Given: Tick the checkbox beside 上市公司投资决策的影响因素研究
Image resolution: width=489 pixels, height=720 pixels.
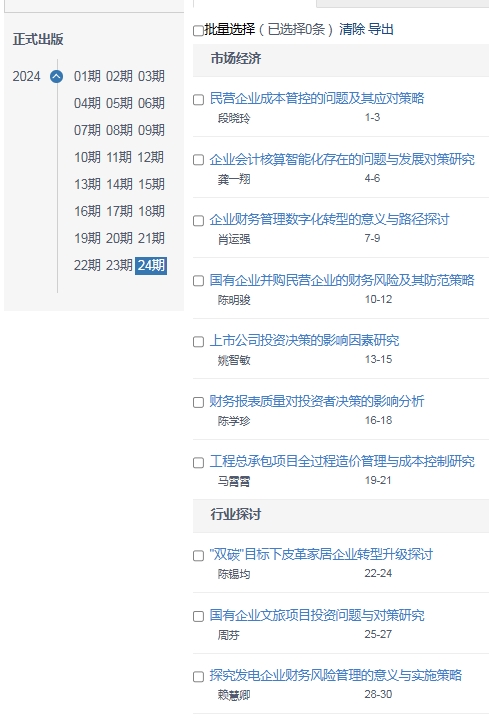Looking at the screenshot, I should [198, 342].
